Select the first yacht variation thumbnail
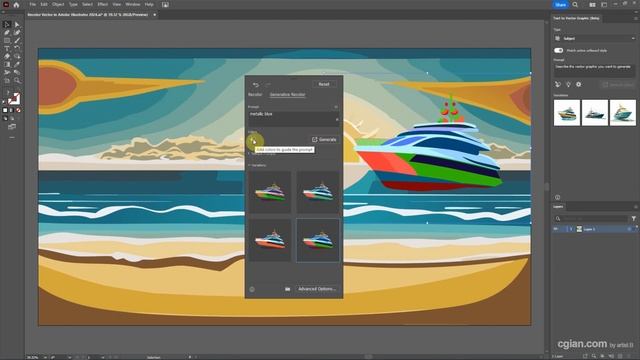The image size is (640, 360). (567, 113)
